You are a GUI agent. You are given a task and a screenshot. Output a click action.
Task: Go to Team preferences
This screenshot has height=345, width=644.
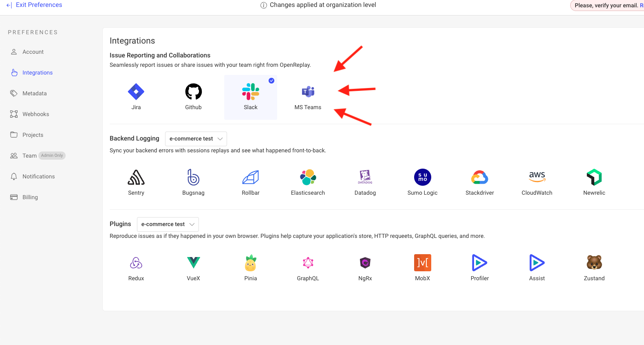[29, 156]
